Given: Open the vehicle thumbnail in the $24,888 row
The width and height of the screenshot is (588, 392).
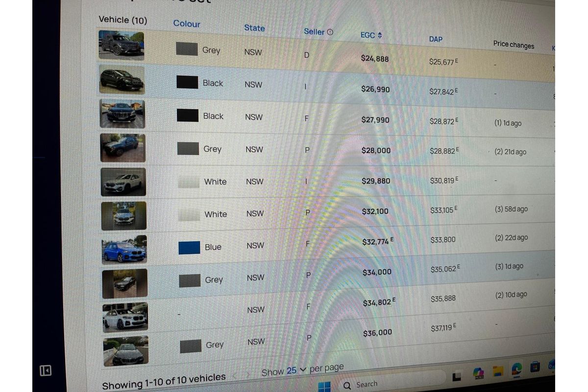Looking at the screenshot, I should pos(121,45).
